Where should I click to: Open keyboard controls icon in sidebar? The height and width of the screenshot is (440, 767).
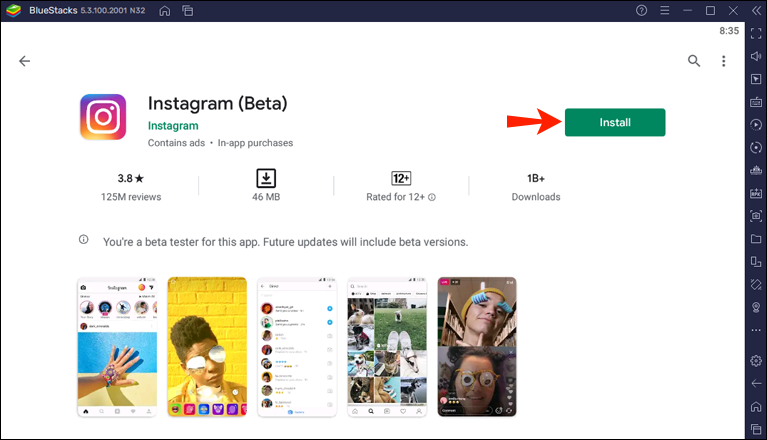click(756, 102)
